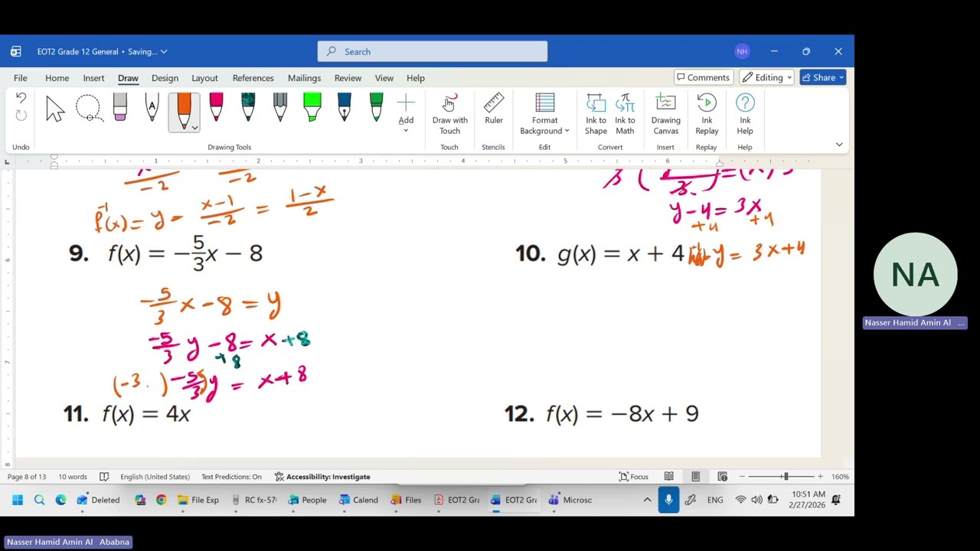This screenshot has height=551, width=980.
Task: Adjust the zoom slider handle
Action: pos(786,477)
